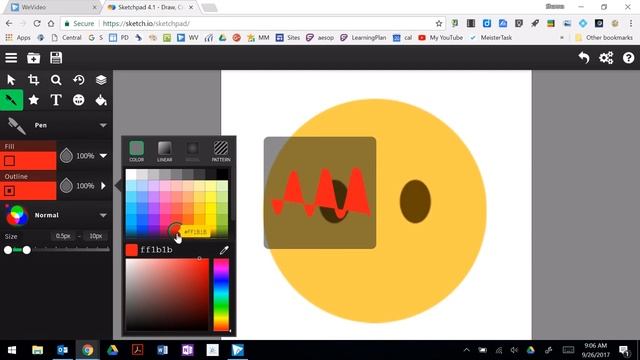Open Other bookmarks folder
Image resolution: width=640 pixels, height=360 pixels.
(604, 38)
